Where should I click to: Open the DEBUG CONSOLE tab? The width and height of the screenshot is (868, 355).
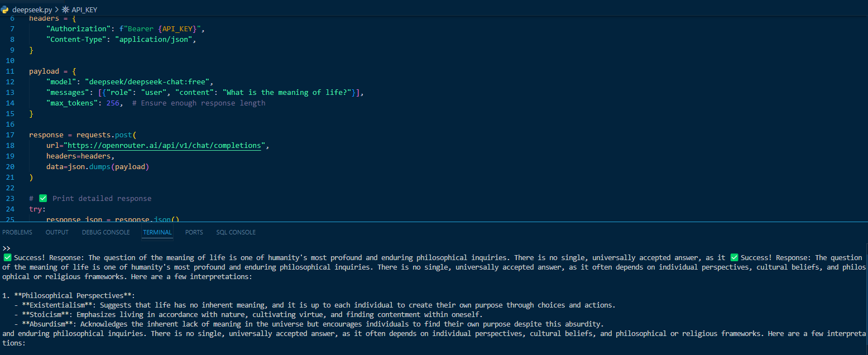105,232
